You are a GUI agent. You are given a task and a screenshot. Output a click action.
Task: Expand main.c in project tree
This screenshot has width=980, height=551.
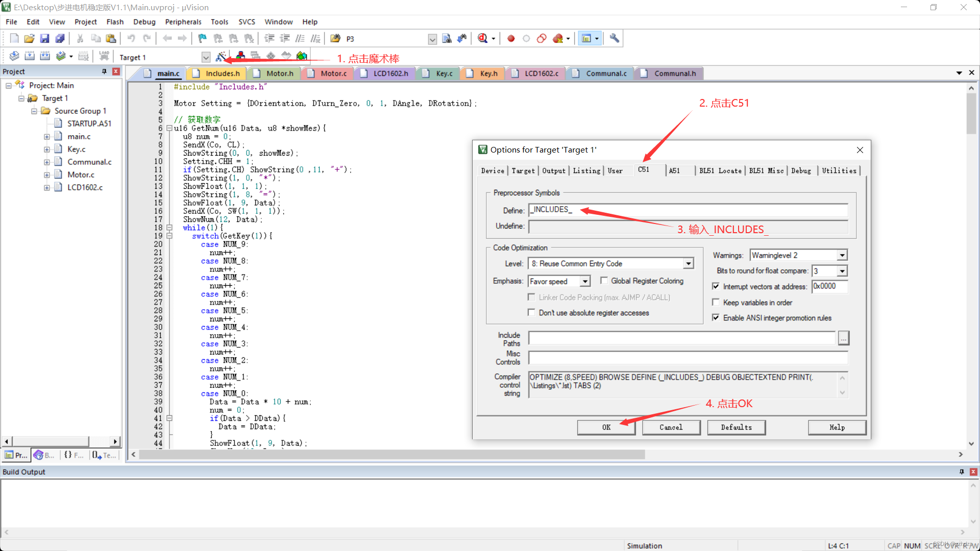coord(46,137)
